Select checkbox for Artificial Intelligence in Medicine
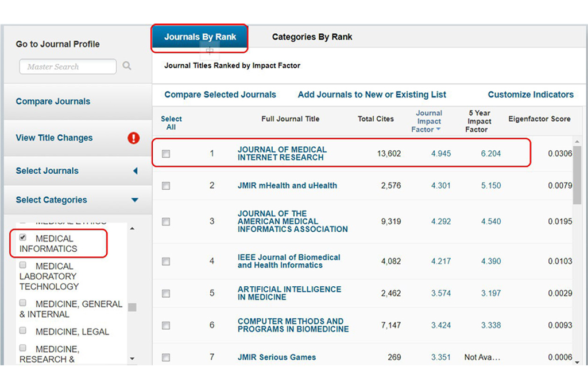The image size is (588, 390). point(166,294)
